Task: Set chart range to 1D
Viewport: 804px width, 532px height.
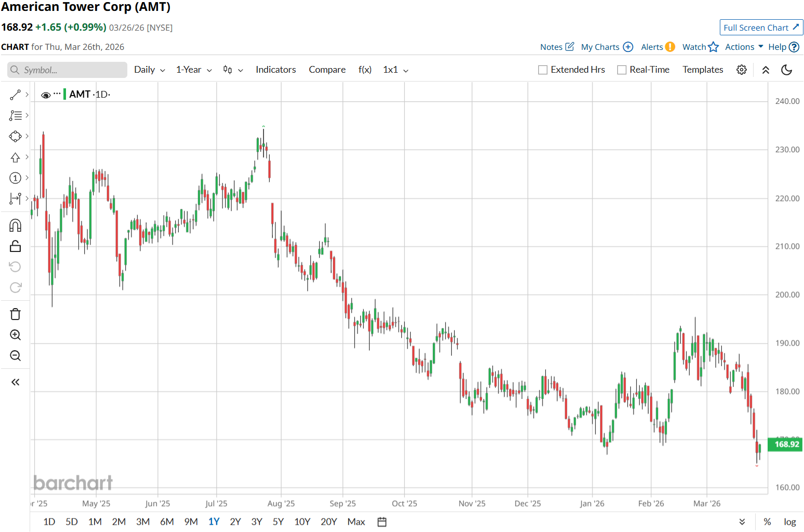Action: coord(49,522)
